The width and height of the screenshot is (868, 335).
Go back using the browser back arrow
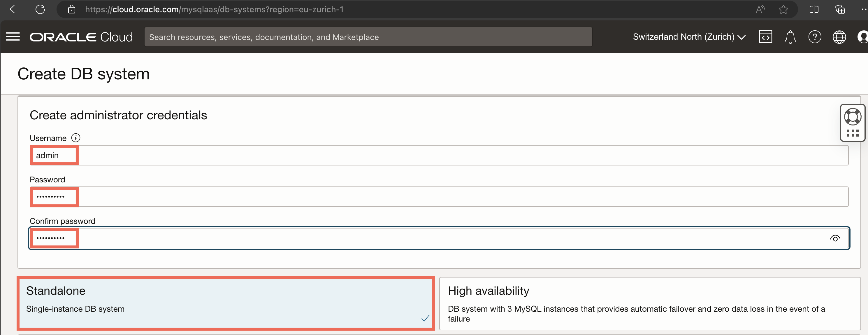click(x=14, y=9)
